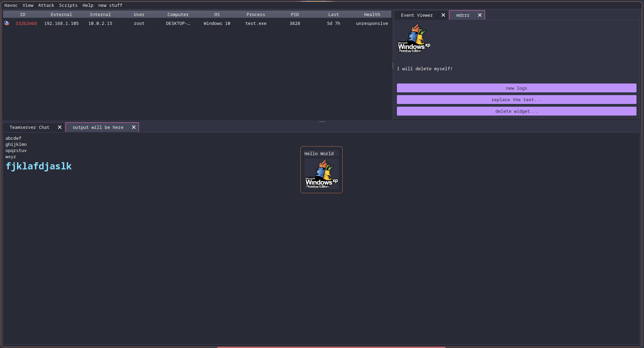This screenshot has width=644, height=348.
Task: Open the Havoc menu
Action: [11, 5]
